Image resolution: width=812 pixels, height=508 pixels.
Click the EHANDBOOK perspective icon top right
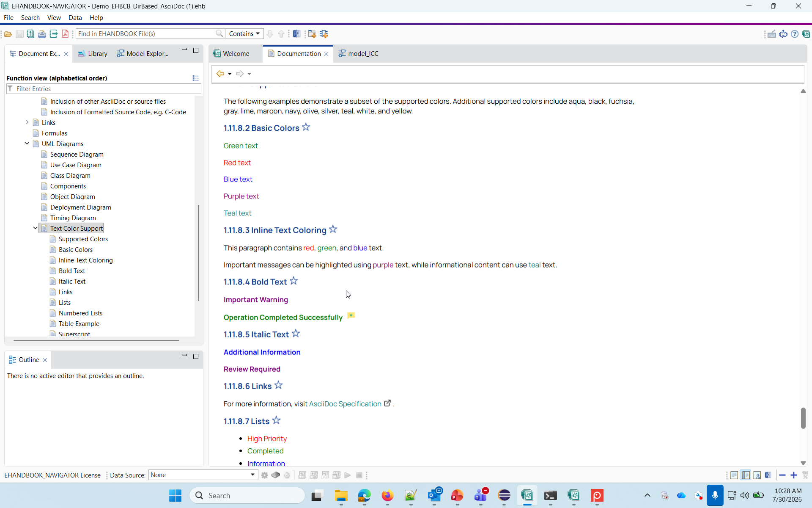(x=806, y=34)
